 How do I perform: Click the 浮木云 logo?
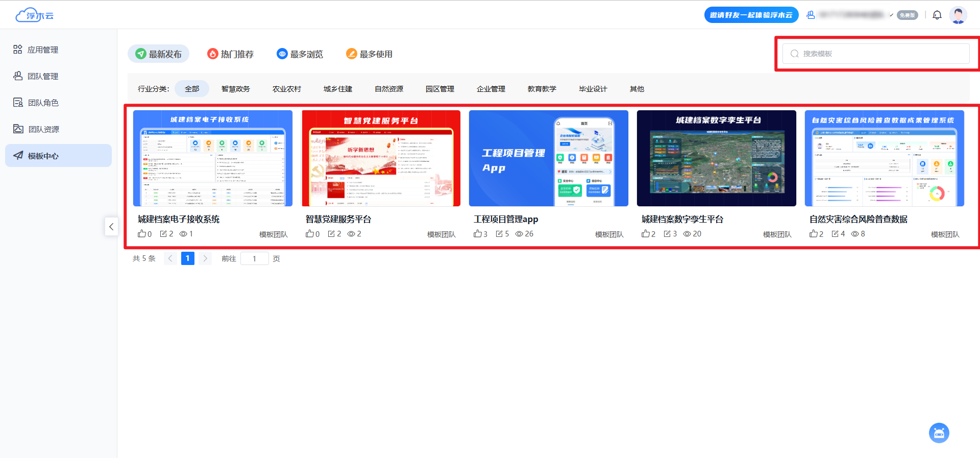click(35, 15)
